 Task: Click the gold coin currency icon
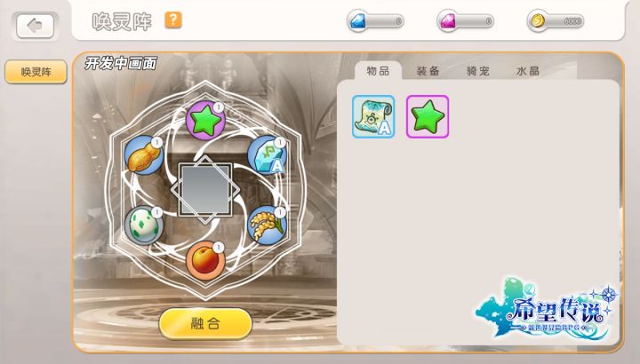pos(538,21)
